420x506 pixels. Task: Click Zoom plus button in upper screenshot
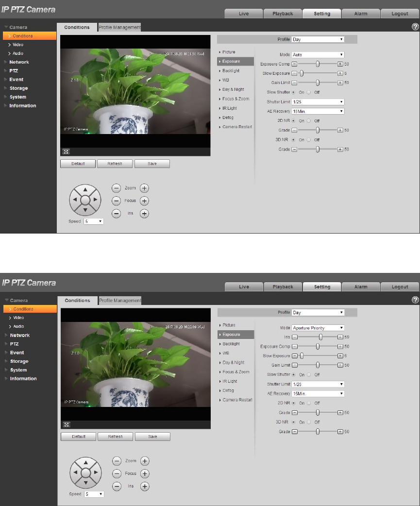144,188
